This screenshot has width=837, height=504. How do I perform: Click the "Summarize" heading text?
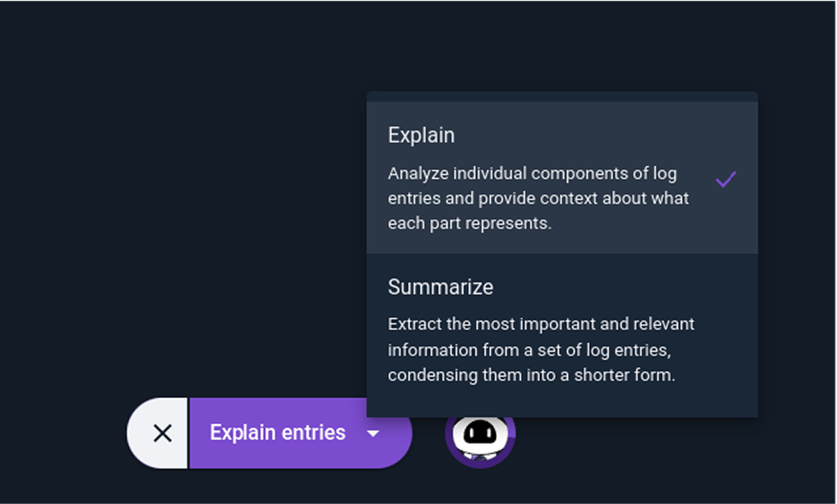point(440,287)
